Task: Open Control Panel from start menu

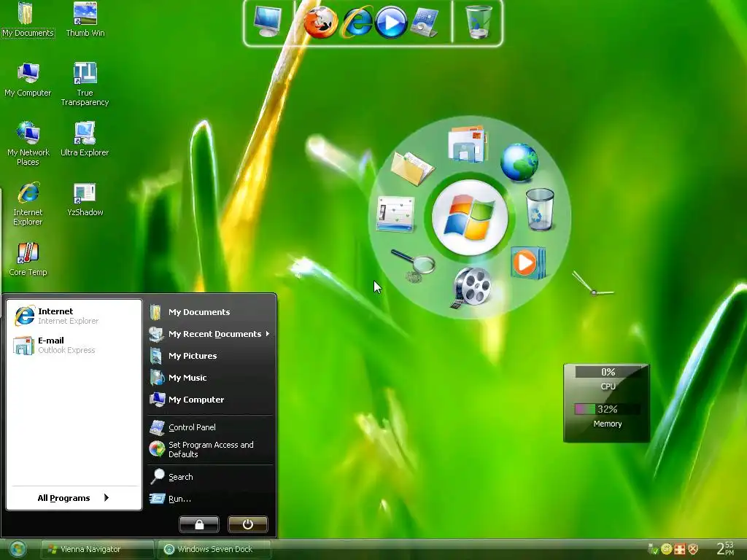Action: (210, 427)
